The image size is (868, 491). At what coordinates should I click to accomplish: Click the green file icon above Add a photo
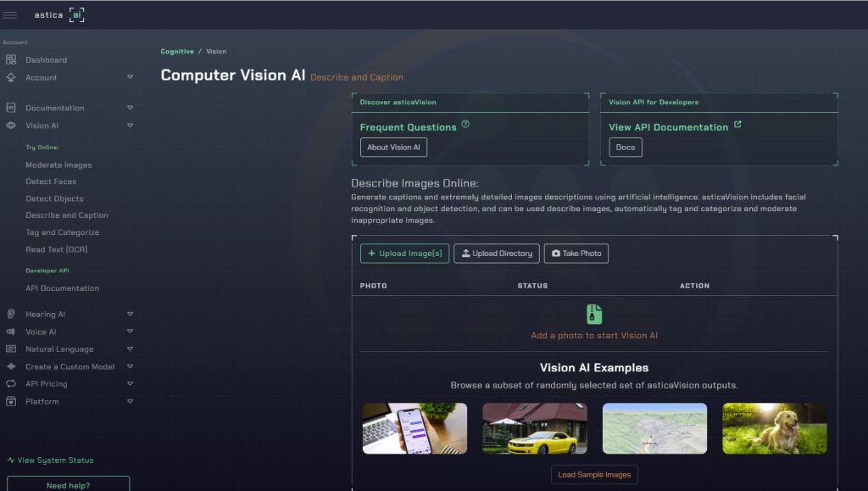coord(594,314)
